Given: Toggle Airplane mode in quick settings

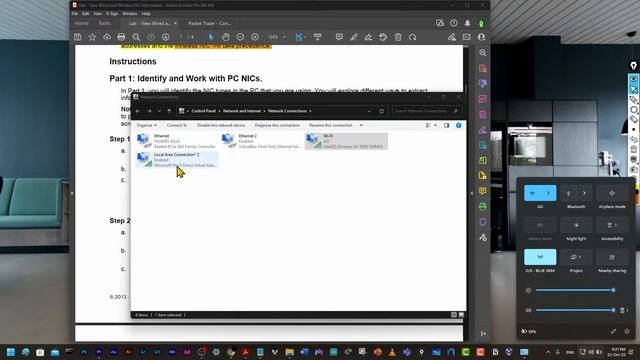Looking at the screenshot, I should click(x=612, y=193).
